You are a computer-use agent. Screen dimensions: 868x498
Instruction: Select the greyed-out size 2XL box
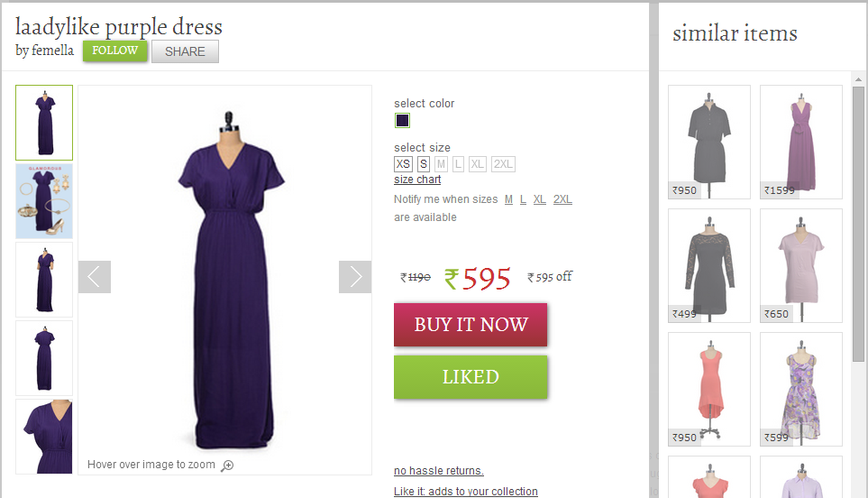(x=503, y=164)
